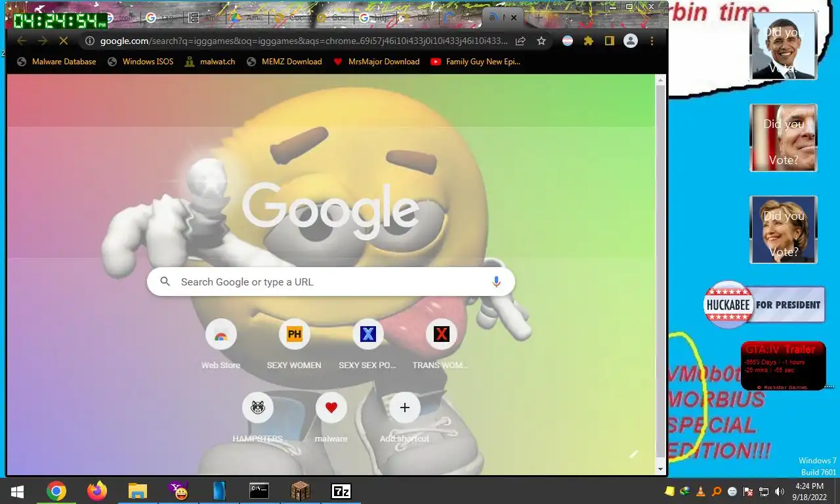Open Command Prompt from taskbar
Screen dimensions: 840x504
point(259,491)
